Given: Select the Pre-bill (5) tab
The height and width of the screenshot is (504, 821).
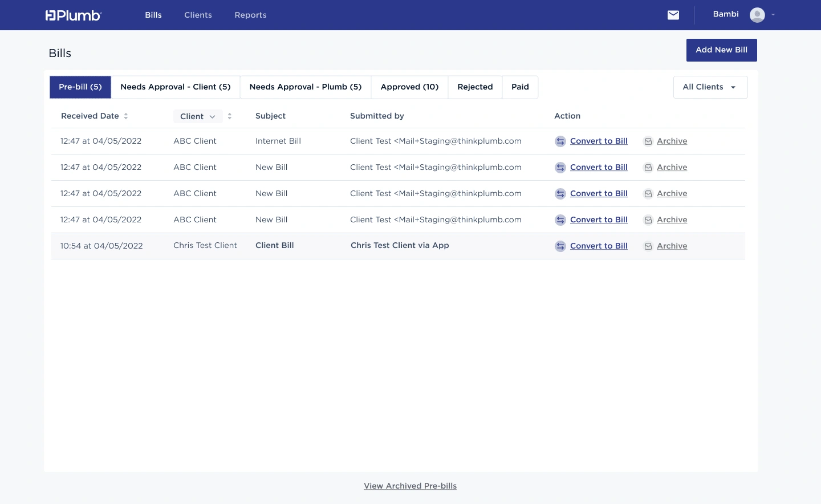Looking at the screenshot, I should pyautogui.click(x=80, y=87).
